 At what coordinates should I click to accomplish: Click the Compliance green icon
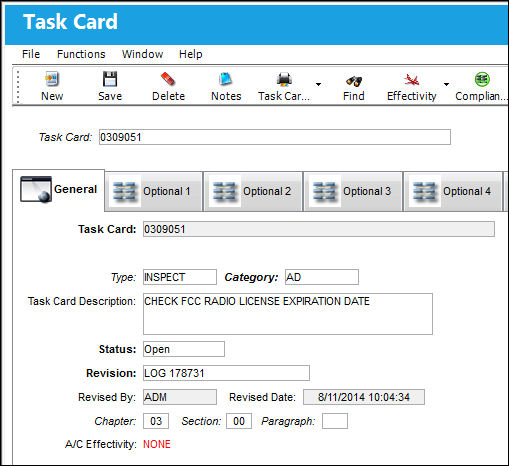click(482, 80)
